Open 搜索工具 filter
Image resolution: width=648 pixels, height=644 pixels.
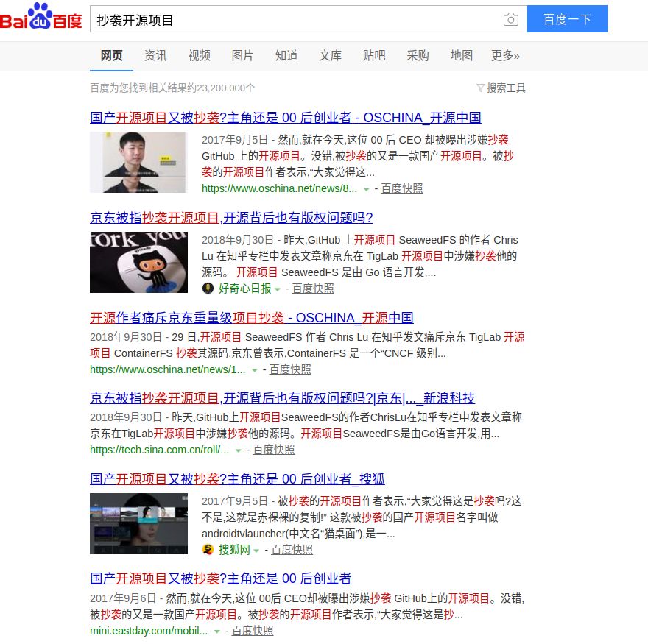(501, 88)
